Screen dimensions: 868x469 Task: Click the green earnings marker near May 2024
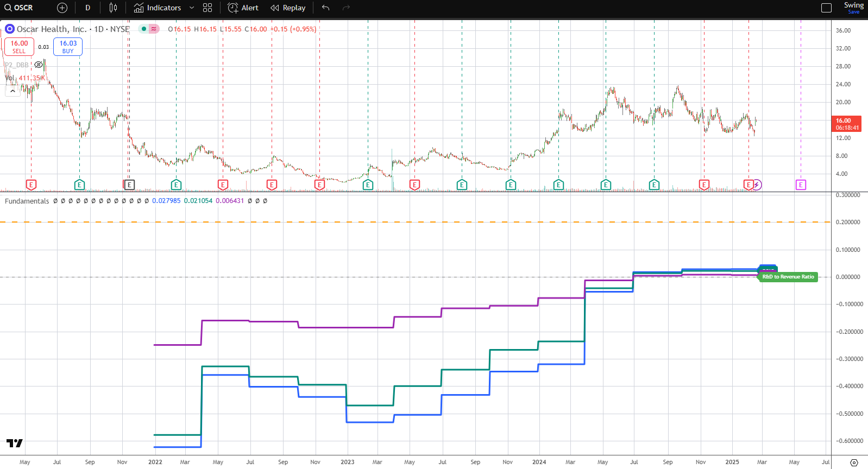(606, 185)
